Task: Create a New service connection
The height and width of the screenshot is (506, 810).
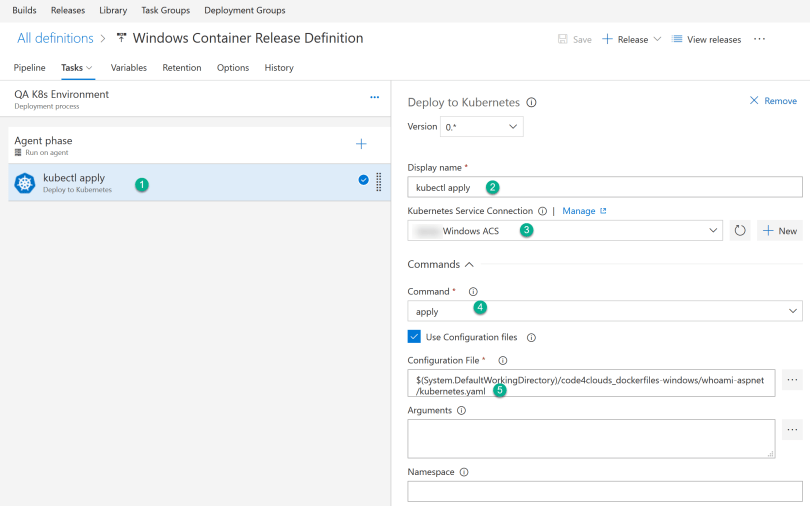Action: pyautogui.click(x=780, y=230)
